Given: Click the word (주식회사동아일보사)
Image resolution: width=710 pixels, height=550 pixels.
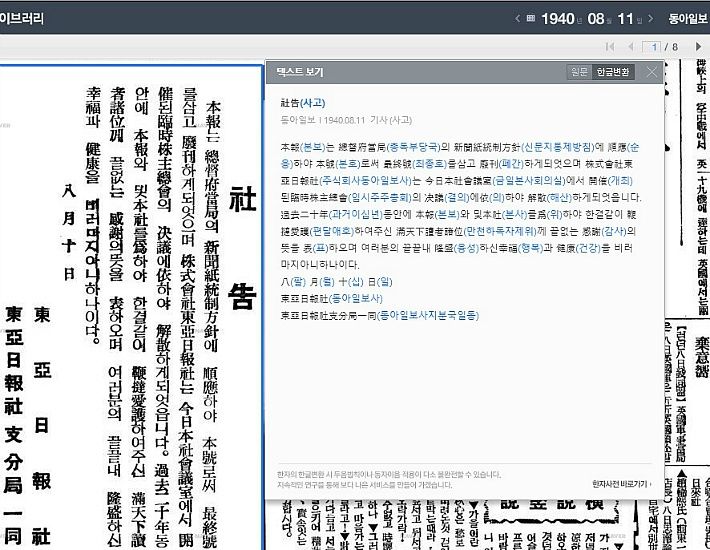Looking at the screenshot, I should tap(366, 181).
